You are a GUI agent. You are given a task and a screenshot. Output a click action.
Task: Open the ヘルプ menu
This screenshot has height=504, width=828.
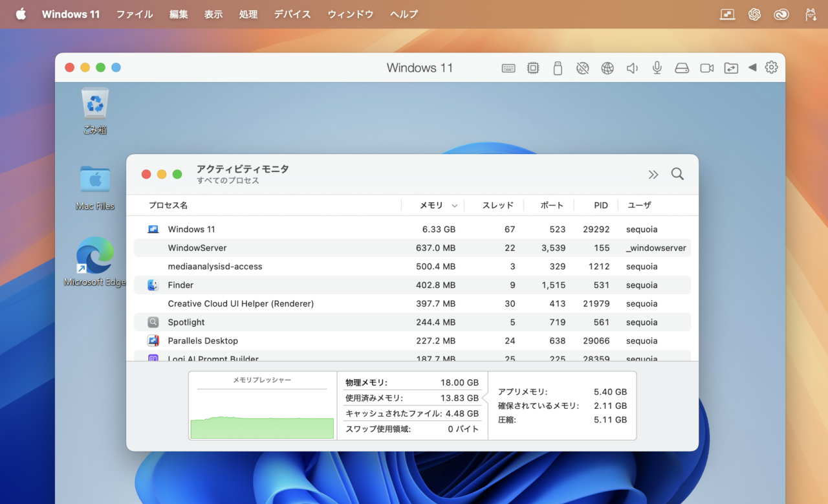coord(404,14)
